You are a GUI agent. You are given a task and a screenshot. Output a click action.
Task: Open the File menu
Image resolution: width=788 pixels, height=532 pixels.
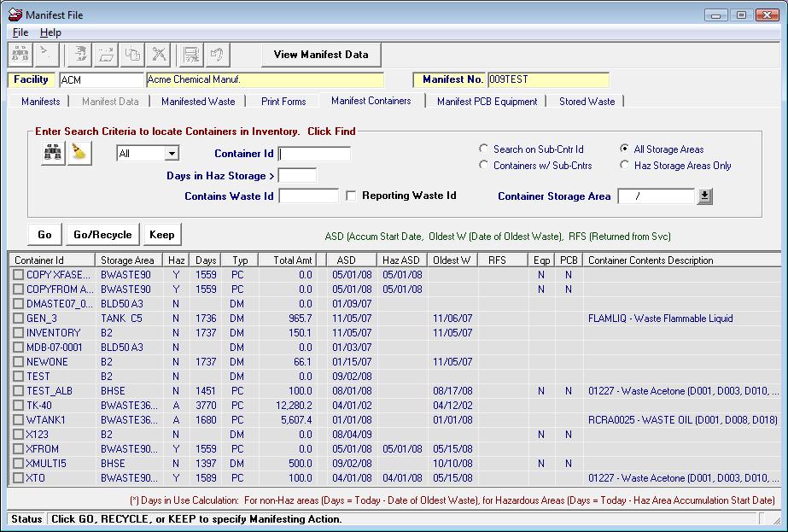(x=20, y=32)
